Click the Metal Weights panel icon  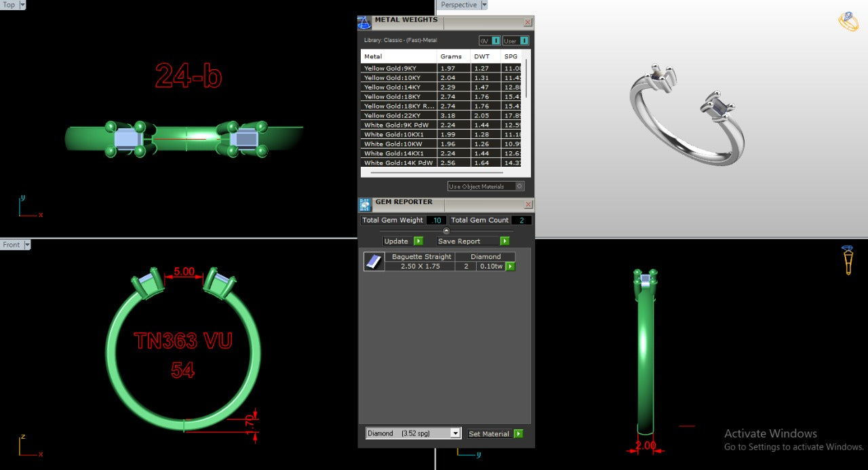[364, 22]
